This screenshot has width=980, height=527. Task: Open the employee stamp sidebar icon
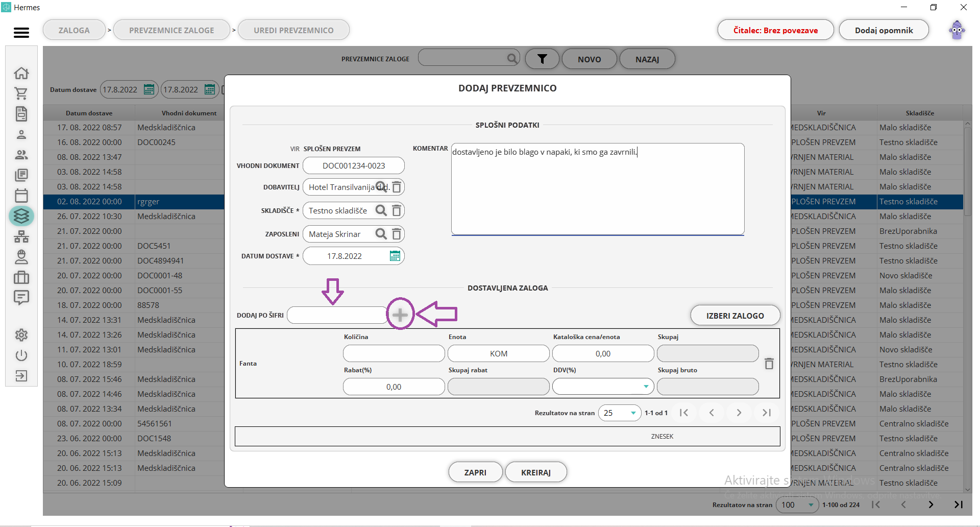(x=21, y=257)
